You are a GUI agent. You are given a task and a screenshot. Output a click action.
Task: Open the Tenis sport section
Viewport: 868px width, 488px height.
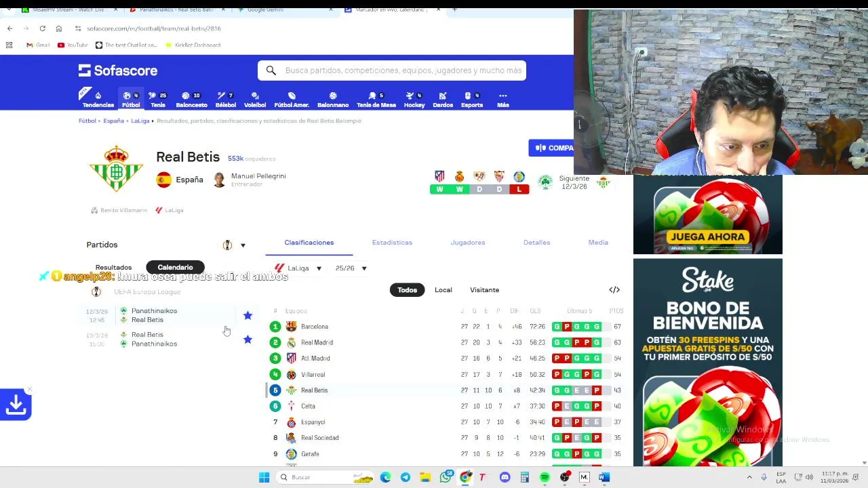(157, 100)
